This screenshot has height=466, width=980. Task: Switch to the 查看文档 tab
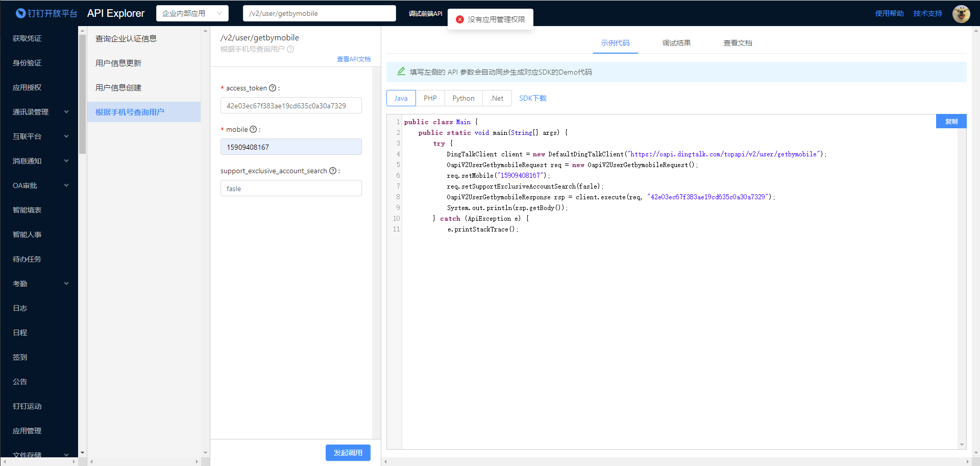pyautogui.click(x=738, y=43)
